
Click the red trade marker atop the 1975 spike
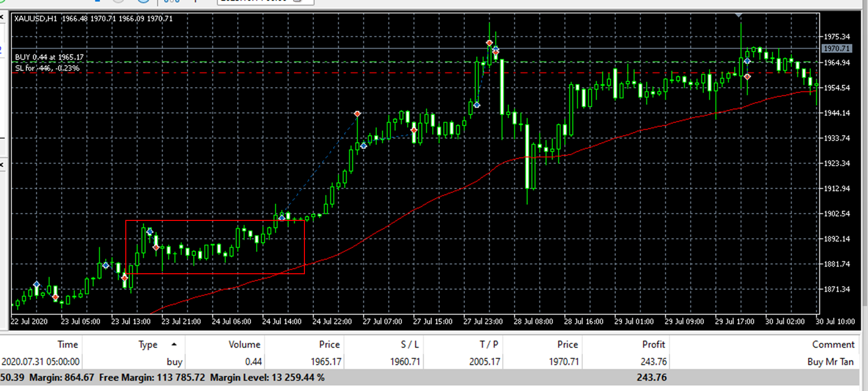(489, 43)
